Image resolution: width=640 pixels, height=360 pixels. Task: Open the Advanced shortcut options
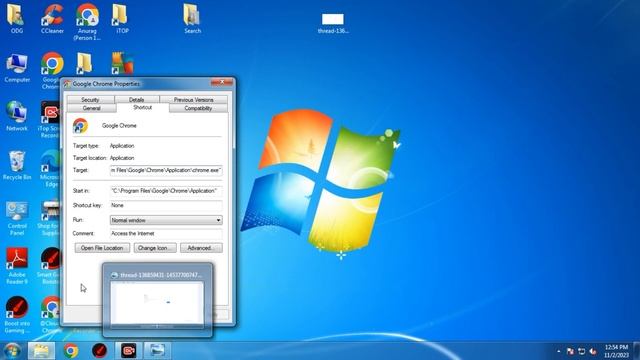(x=201, y=248)
